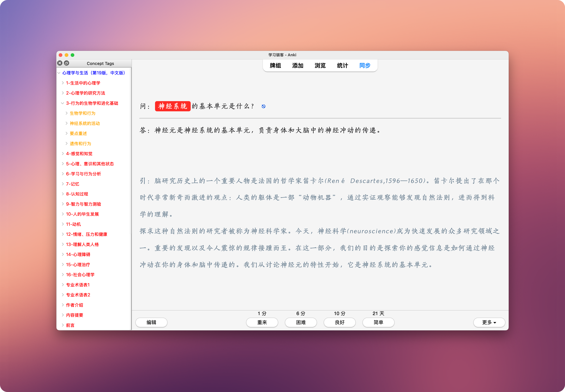
Task: Click the green full-screen window button
Action: (x=72, y=55)
